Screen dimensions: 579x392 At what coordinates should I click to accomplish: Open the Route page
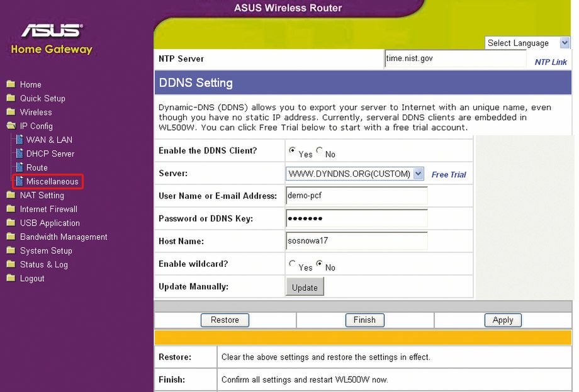[37, 167]
